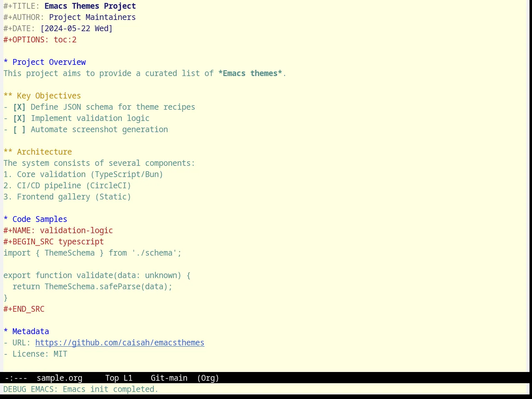Click the #+AUTHOR: keyword
Viewport: 532px width, 399px height.
[x=24, y=17]
